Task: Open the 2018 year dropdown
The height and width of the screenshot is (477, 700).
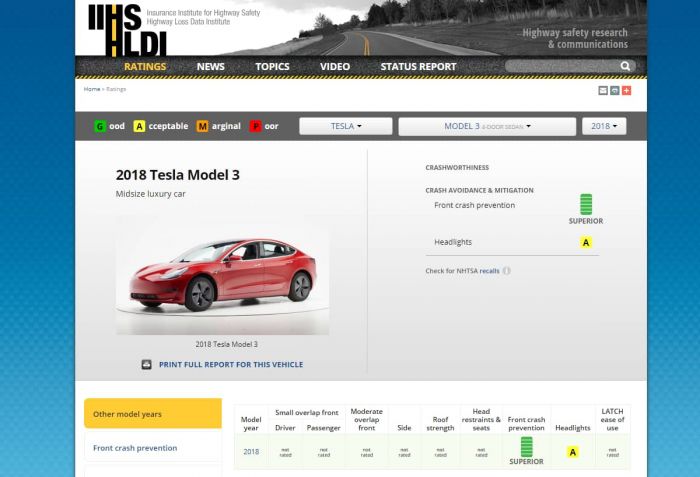Action: click(604, 126)
